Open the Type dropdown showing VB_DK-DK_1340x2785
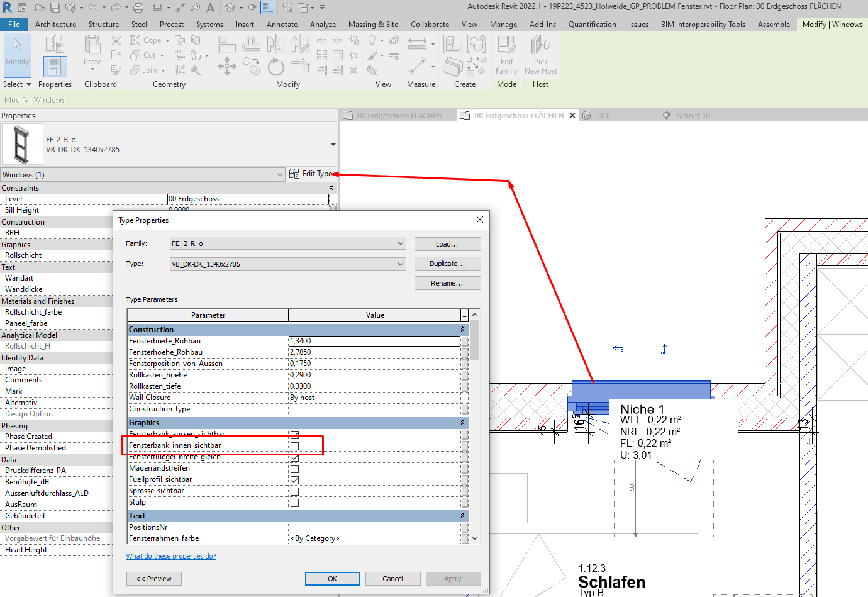The height and width of the screenshot is (597, 868). click(x=401, y=263)
